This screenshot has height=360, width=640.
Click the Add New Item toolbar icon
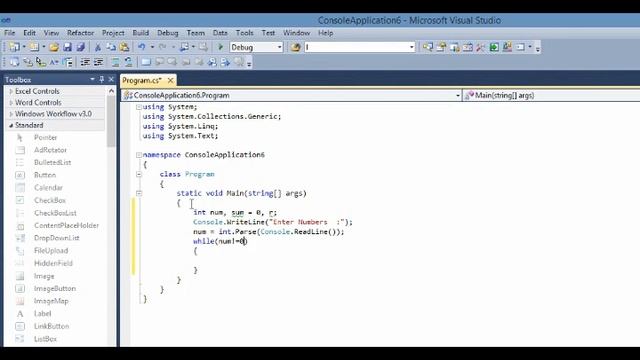(34, 47)
